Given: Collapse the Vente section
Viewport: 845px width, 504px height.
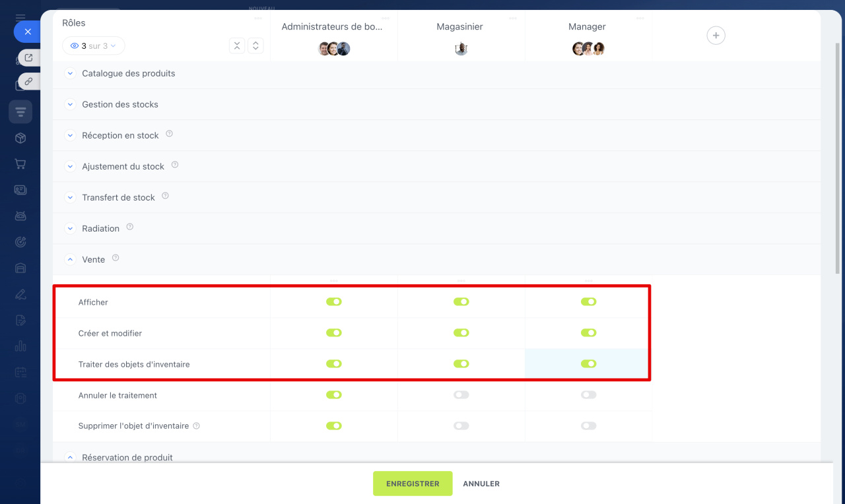Looking at the screenshot, I should [x=71, y=259].
